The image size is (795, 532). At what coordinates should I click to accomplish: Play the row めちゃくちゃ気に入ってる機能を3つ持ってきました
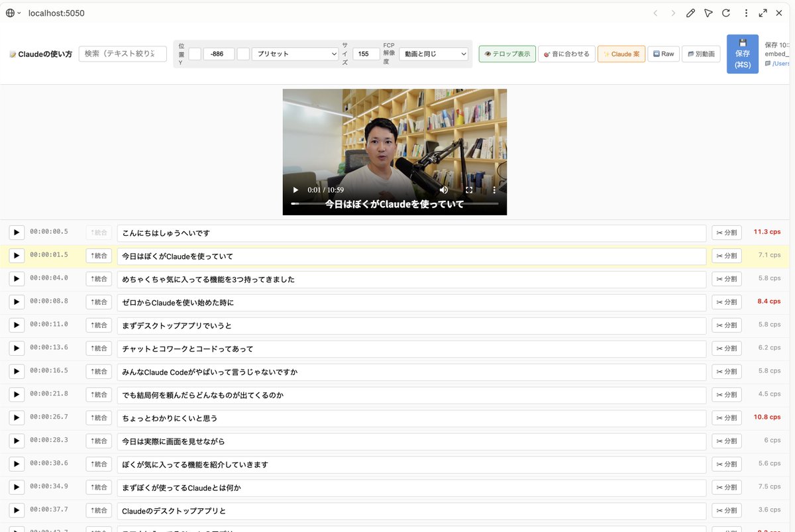pyautogui.click(x=17, y=279)
